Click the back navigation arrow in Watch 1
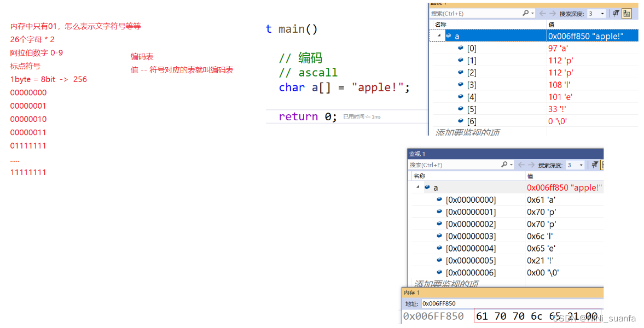This screenshot has height=328, width=644. pos(542,13)
